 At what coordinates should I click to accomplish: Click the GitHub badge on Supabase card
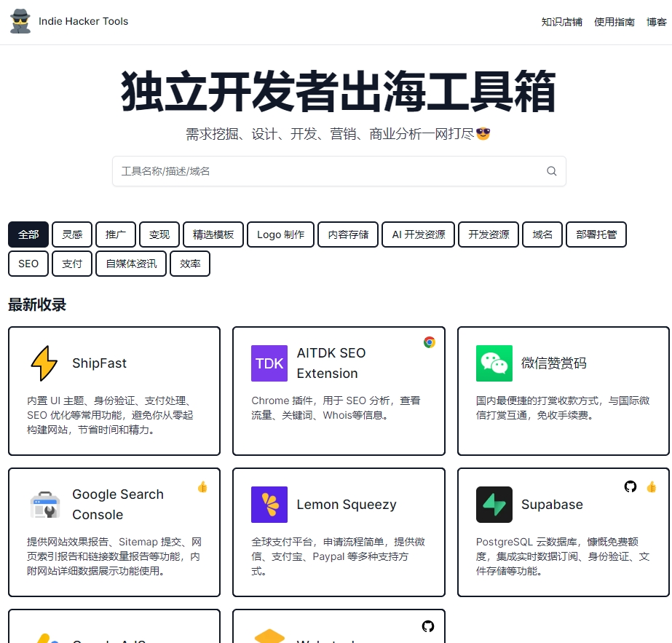click(631, 486)
